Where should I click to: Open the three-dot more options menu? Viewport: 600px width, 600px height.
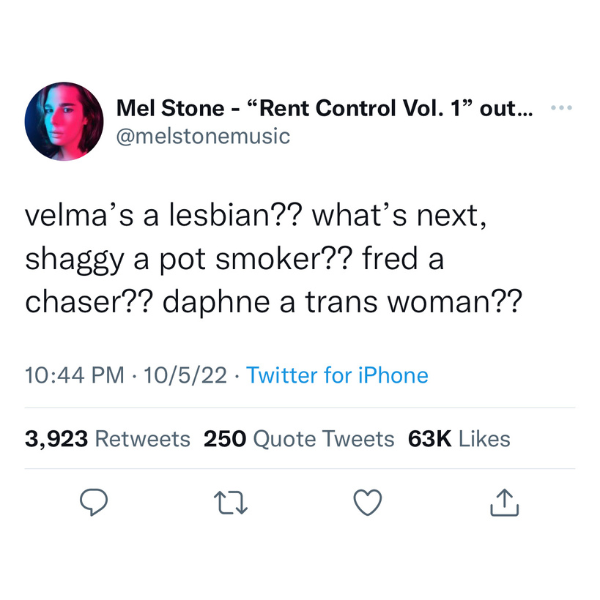[561, 108]
